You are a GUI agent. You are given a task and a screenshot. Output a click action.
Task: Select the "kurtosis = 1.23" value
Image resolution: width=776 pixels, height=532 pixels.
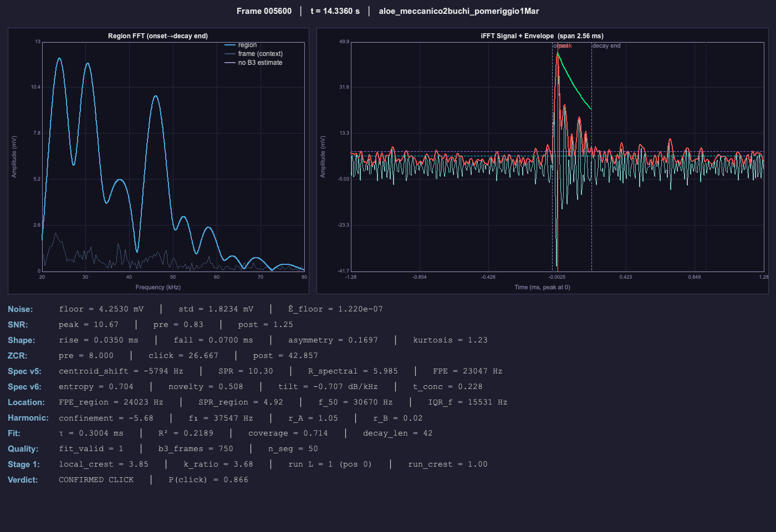click(x=451, y=340)
